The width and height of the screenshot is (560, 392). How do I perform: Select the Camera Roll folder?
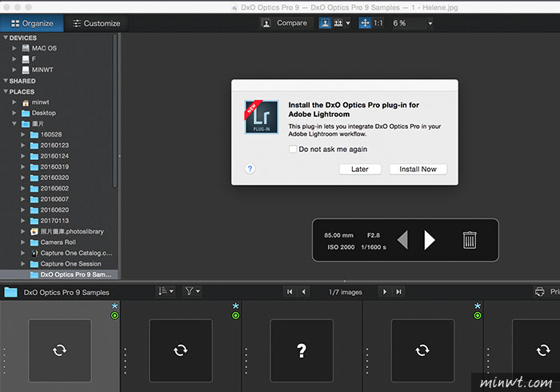pyautogui.click(x=58, y=242)
